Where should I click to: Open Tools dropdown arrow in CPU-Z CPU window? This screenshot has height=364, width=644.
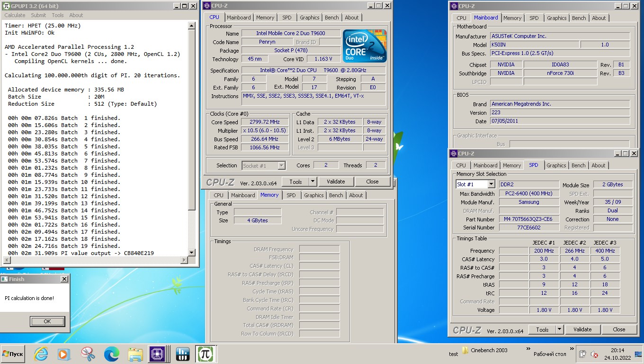313,182
